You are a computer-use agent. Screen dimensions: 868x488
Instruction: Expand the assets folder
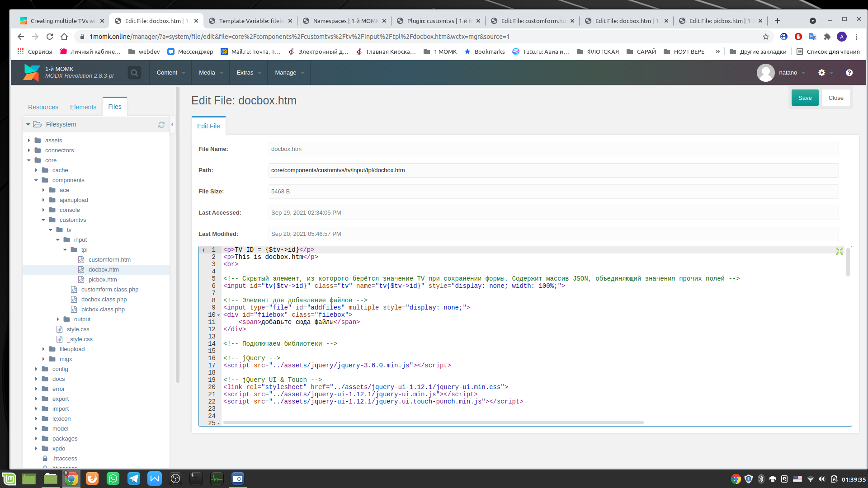[x=29, y=141]
